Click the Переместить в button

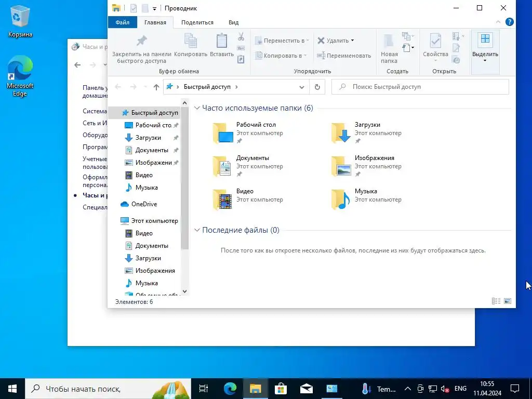pos(282,41)
